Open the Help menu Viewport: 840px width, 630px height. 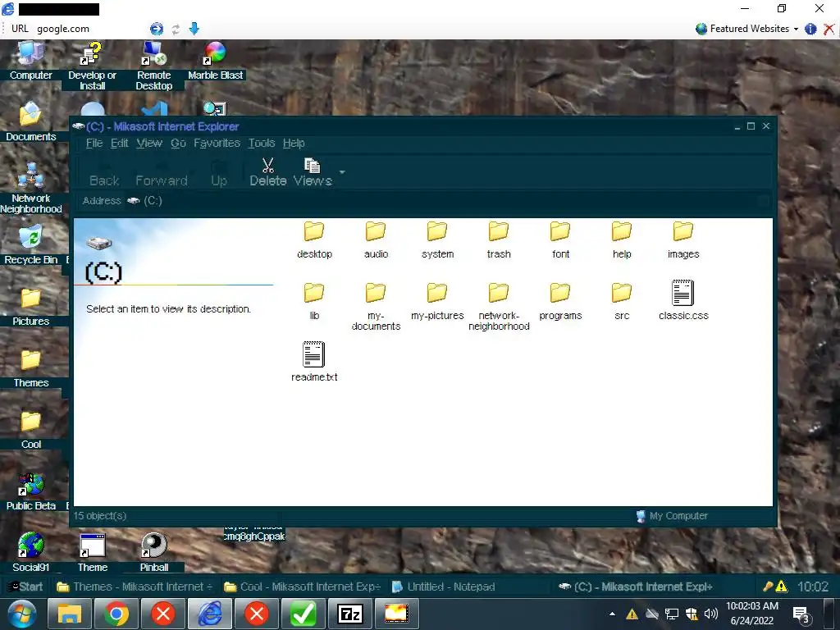[x=294, y=143]
